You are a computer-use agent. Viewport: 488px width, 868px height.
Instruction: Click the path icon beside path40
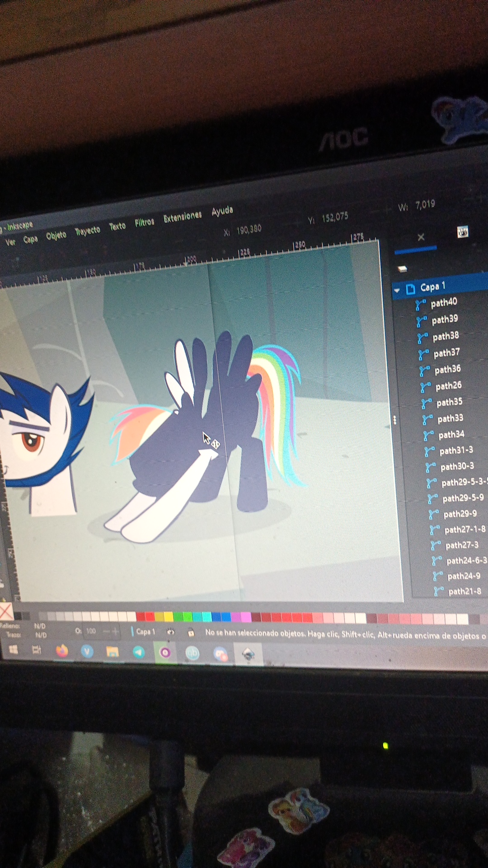pos(421,305)
